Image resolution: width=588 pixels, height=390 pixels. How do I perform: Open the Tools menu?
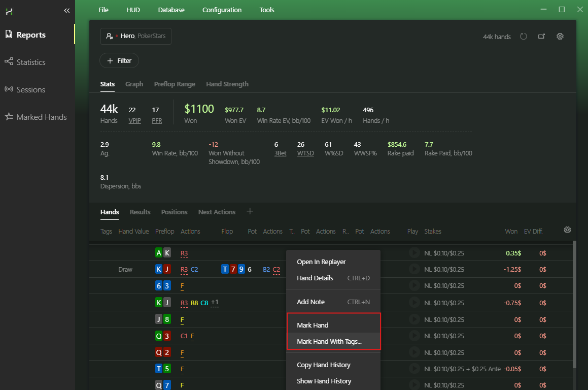(267, 10)
